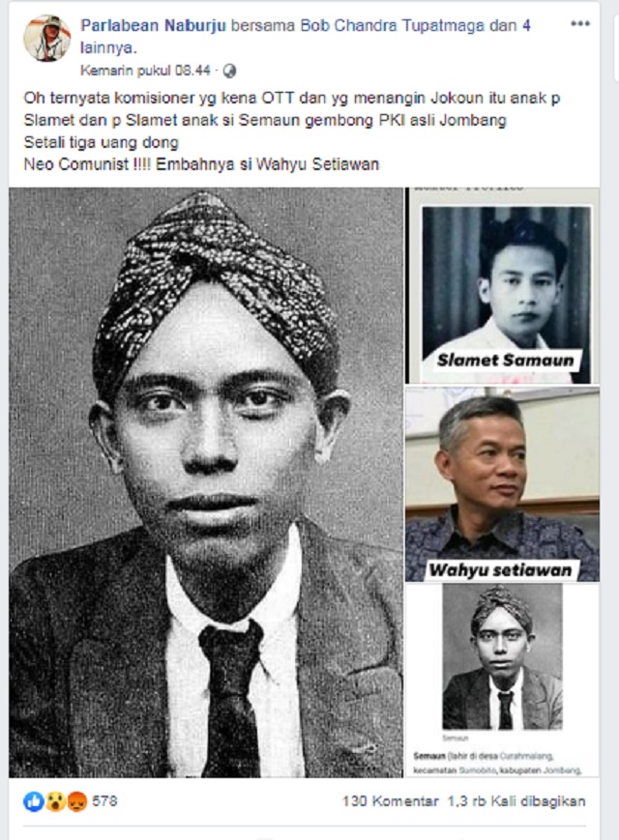This screenshot has width=619, height=840.
Task: Open the large Semaun portrait photo
Action: (206, 482)
